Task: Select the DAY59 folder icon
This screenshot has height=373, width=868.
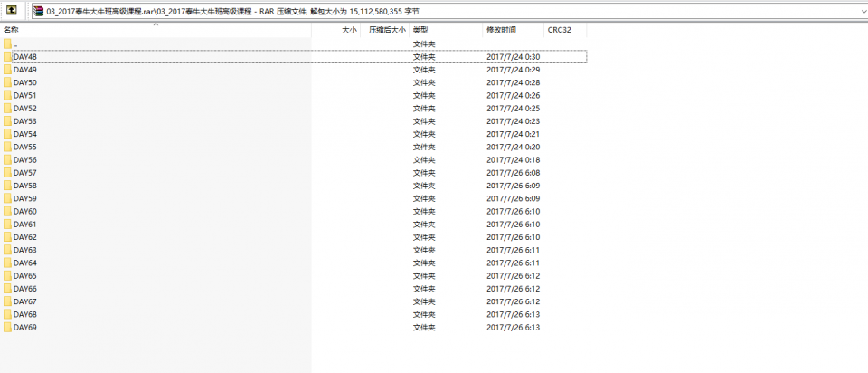Action: pos(7,198)
